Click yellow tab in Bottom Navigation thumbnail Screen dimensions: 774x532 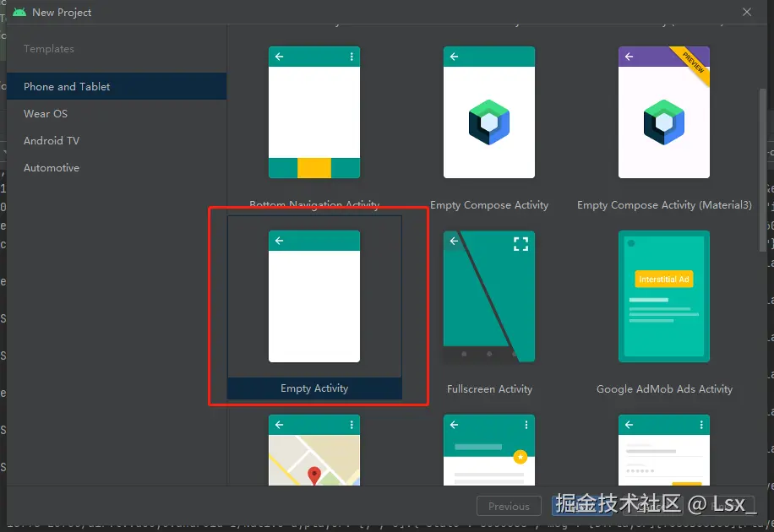[x=314, y=168]
